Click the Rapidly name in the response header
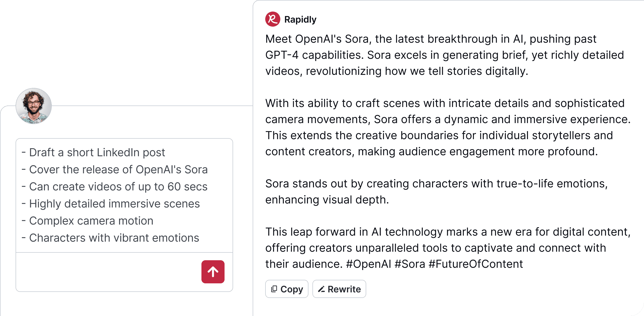 [300, 19]
